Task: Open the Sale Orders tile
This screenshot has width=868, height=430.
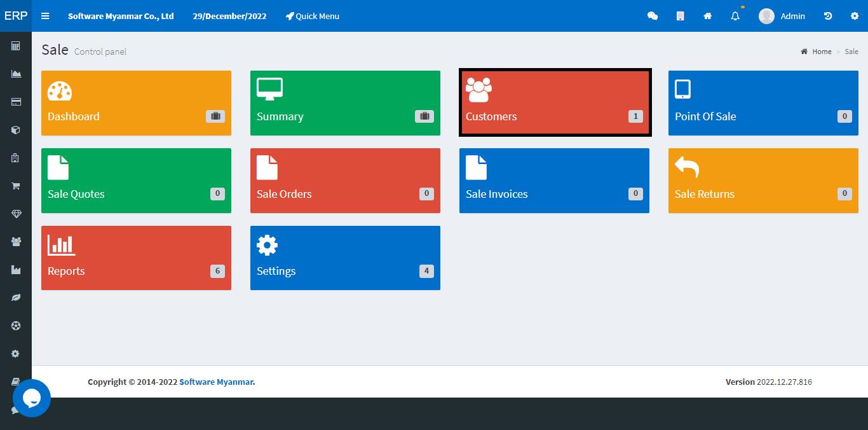Action: click(345, 181)
